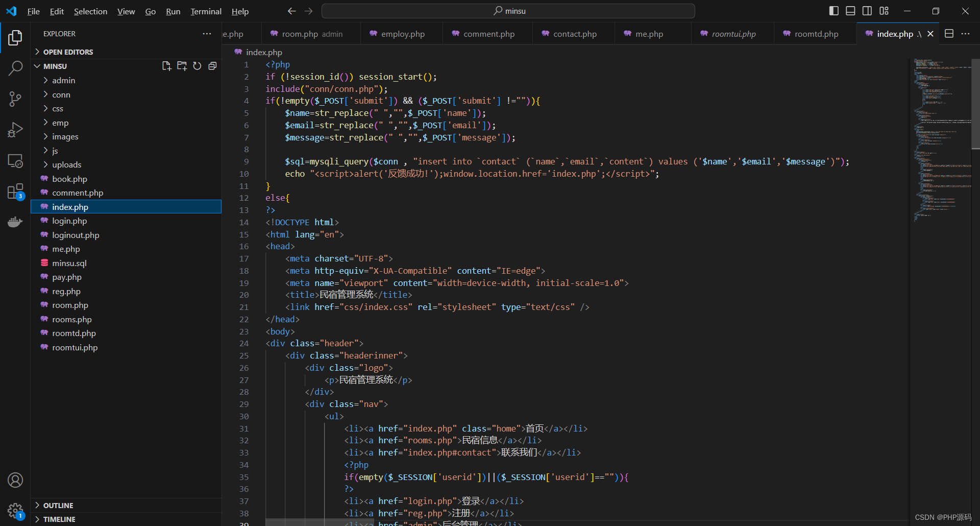The width and height of the screenshot is (980, 526).
Task: Switch to room.php admin tab
Action: coord(311,34)
